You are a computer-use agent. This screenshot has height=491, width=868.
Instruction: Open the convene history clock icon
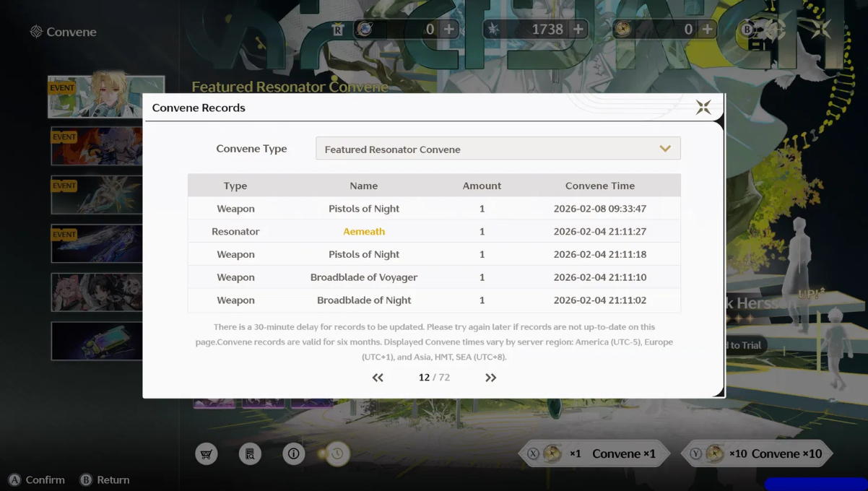pos(337,453)
